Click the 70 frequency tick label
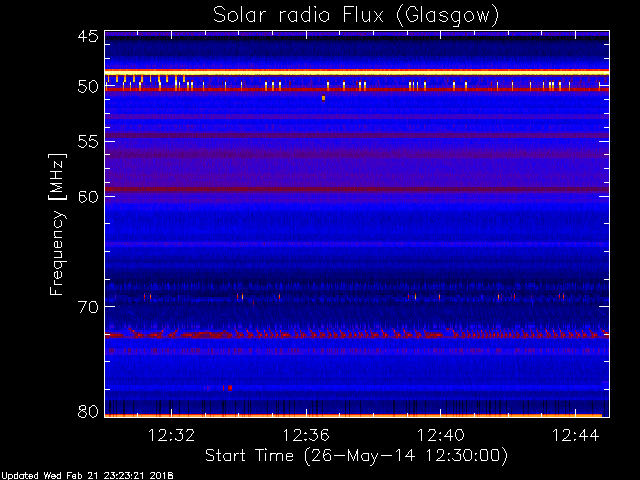Viewport: 640px width, 480px height. [88, 307]
